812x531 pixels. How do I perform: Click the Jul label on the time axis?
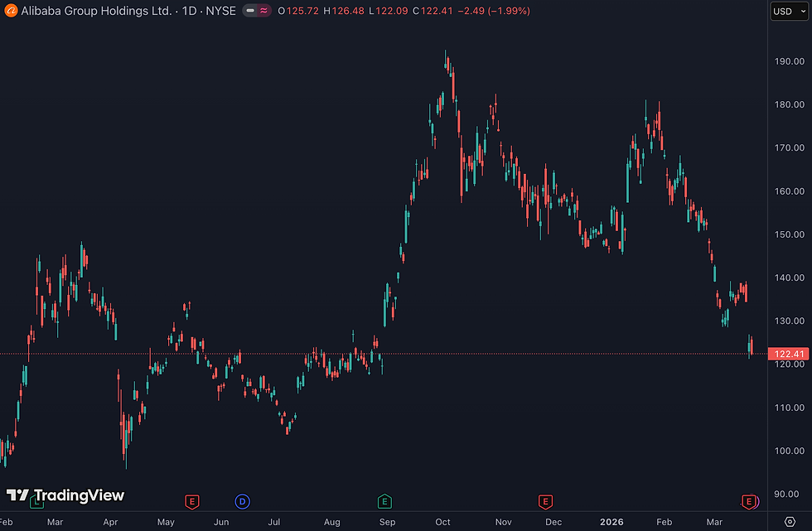(x=274, y=522)
